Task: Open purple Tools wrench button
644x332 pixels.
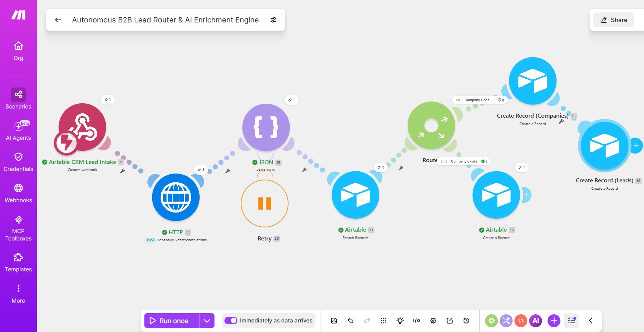Action: [x=506, y=321]
